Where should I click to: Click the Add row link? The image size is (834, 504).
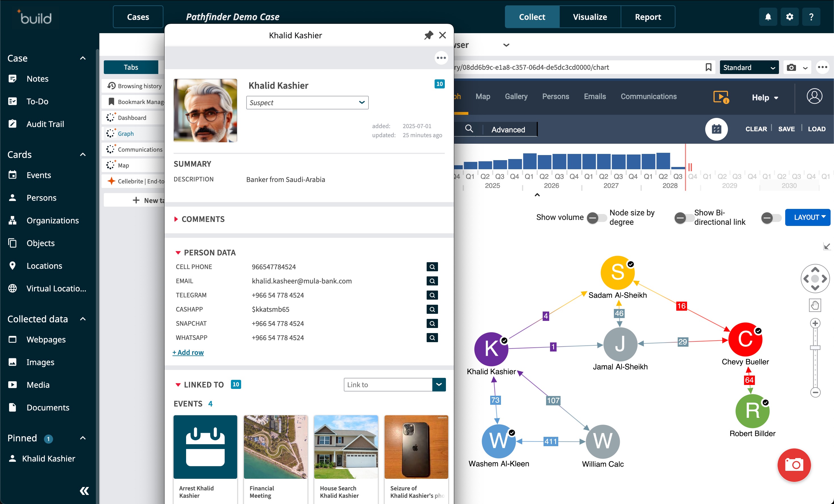[x=188, y=352]
